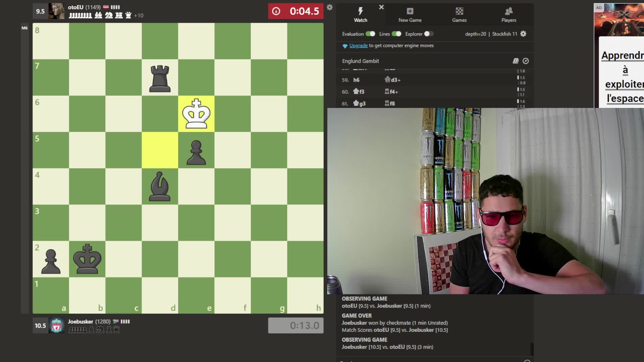Click the Games chessboard icon
This screenshot has height=362, width=644.
pos(459,11)
